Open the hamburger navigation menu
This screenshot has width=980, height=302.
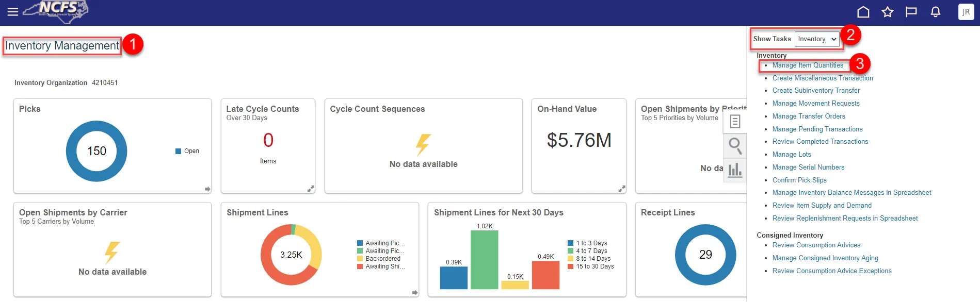coord(12,12)
